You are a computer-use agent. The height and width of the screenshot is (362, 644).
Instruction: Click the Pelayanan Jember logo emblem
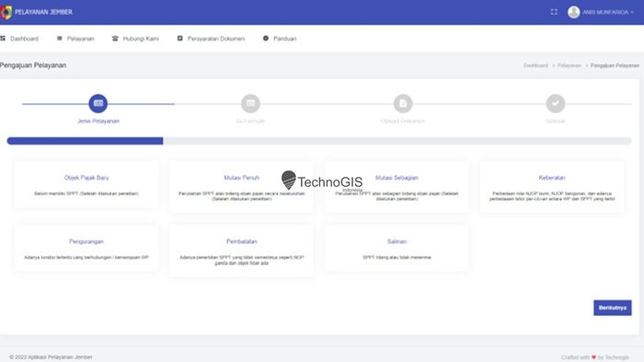click(6, 12)
